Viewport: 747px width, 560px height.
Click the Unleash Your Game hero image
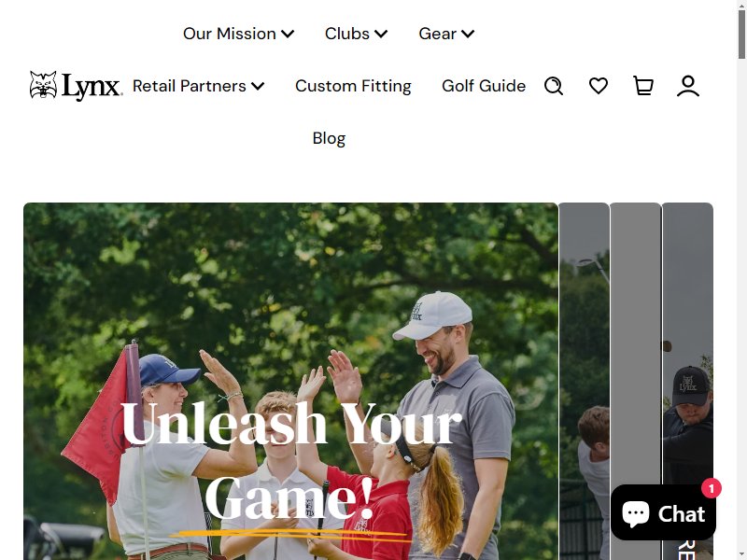click(x=290, y=381)
